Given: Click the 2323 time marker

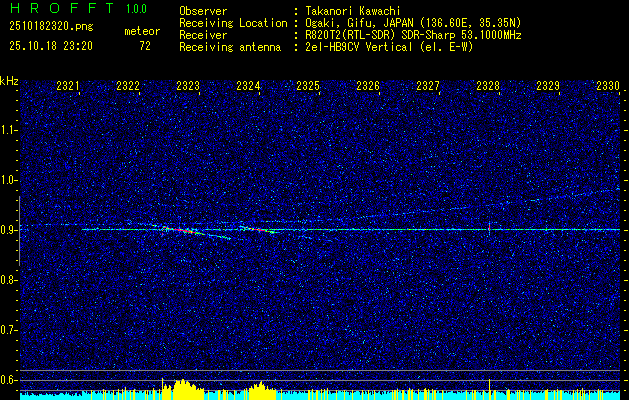Looking at the screenshot, I should (188, 86).
